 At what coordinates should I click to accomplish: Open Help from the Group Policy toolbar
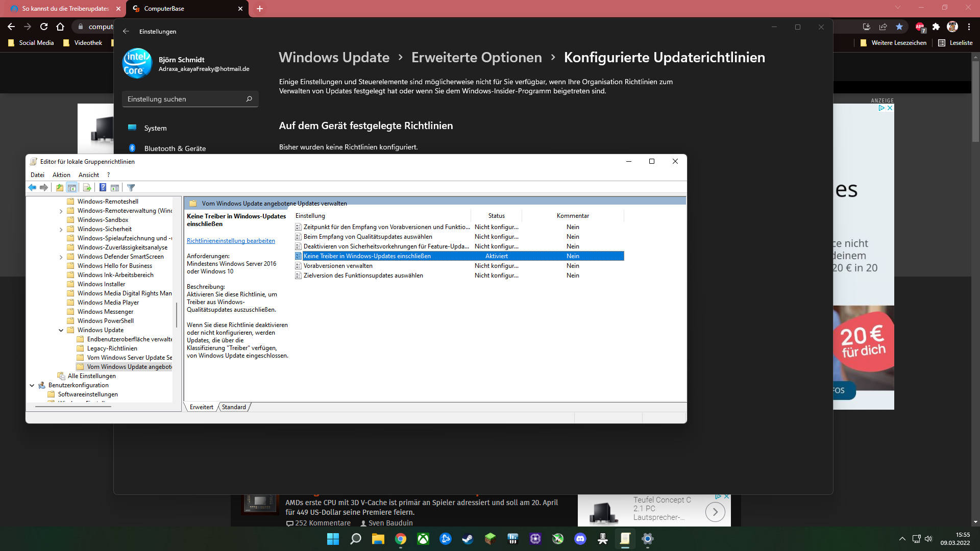(x=103, y=188)
